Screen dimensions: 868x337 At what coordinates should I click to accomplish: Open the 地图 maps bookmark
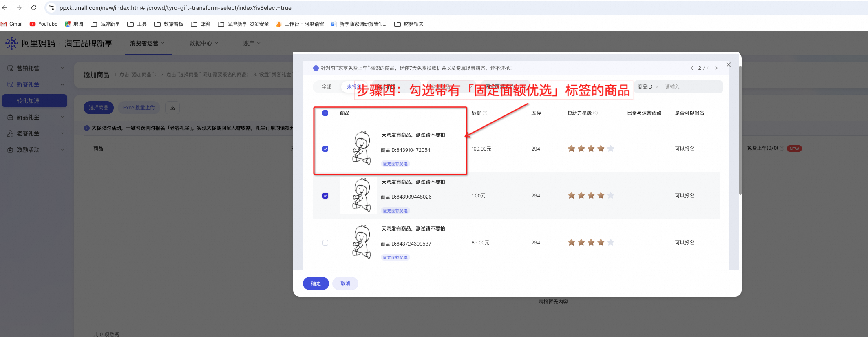[x=74, y=24]
